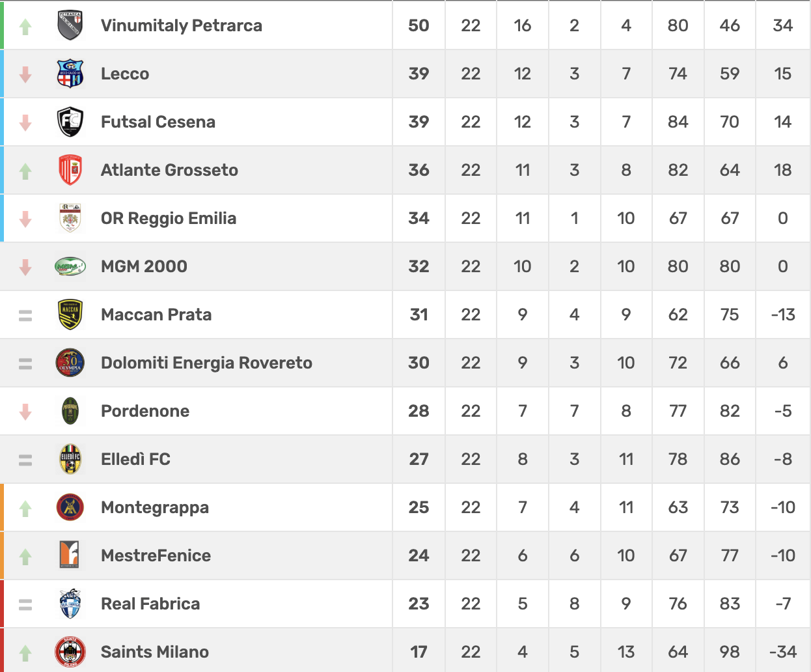
Task: Click the MestreFenice orange logo
Action: click(x=69, y=555)
